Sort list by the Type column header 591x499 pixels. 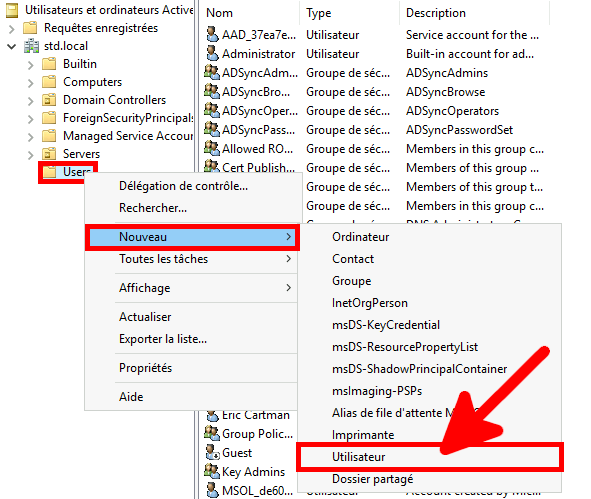click(x=350, y=13)
